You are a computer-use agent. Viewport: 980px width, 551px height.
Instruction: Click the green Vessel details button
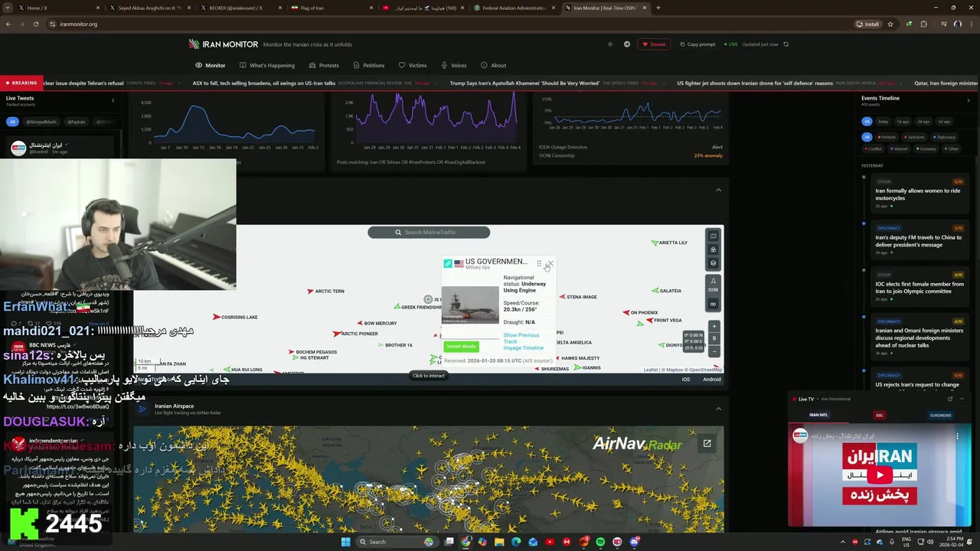point(461,347)
